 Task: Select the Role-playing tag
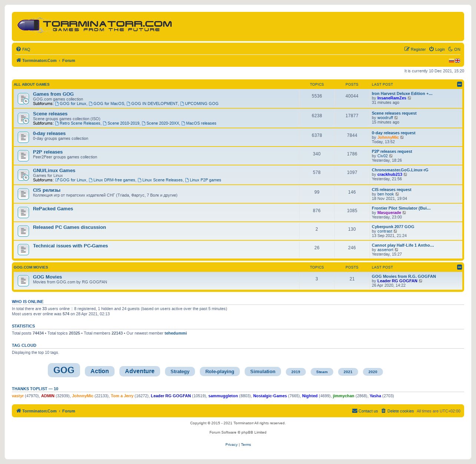(220, 372)
